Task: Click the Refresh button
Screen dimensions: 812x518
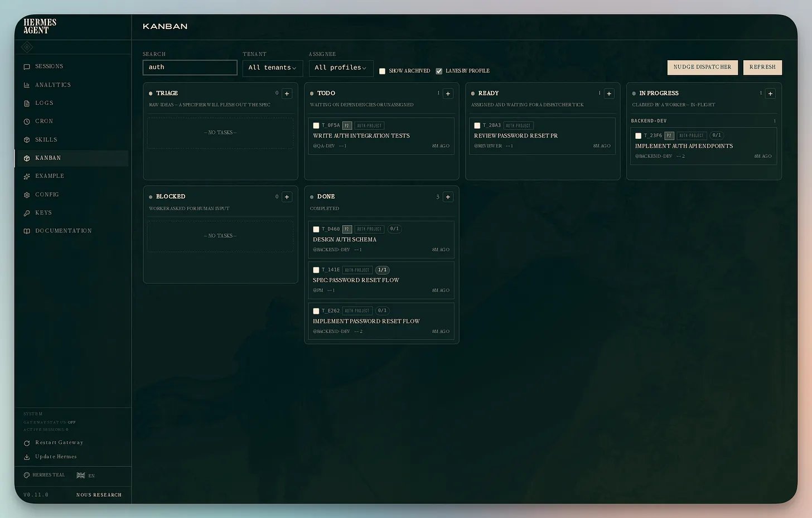Action: click(x=762, y=67)
